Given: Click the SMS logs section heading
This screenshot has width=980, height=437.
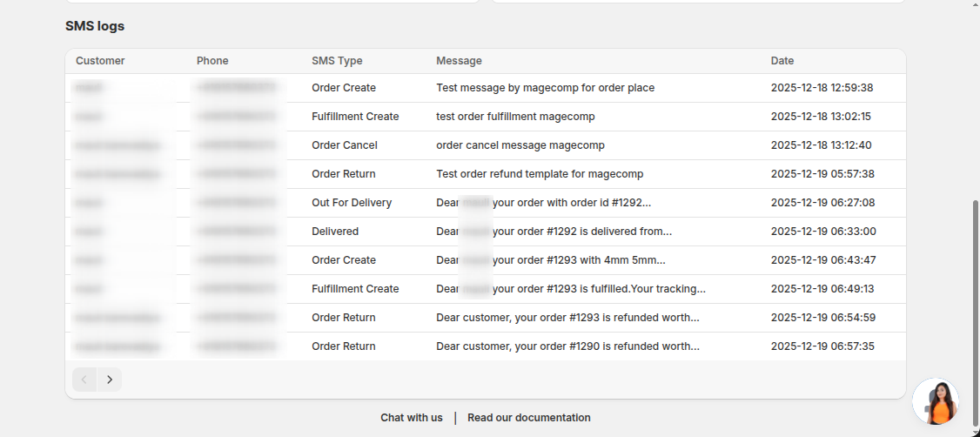Looking at the screenshot, I should 95,26.
